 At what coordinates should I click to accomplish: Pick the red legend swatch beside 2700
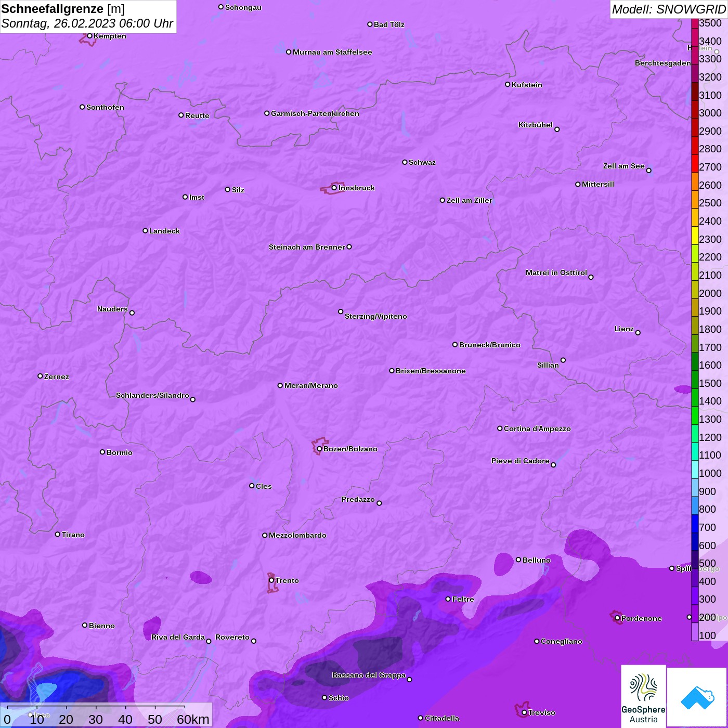[695, 163]
